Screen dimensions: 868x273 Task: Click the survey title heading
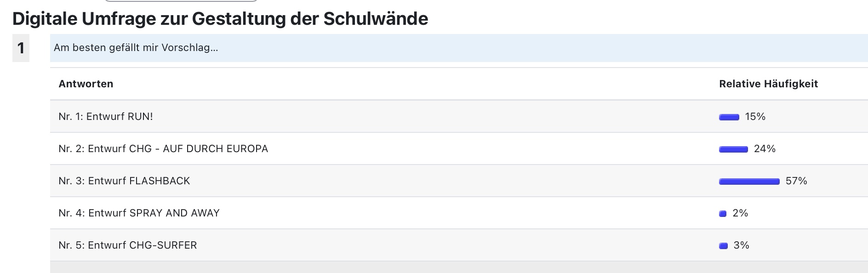click(x=220, y=19)
